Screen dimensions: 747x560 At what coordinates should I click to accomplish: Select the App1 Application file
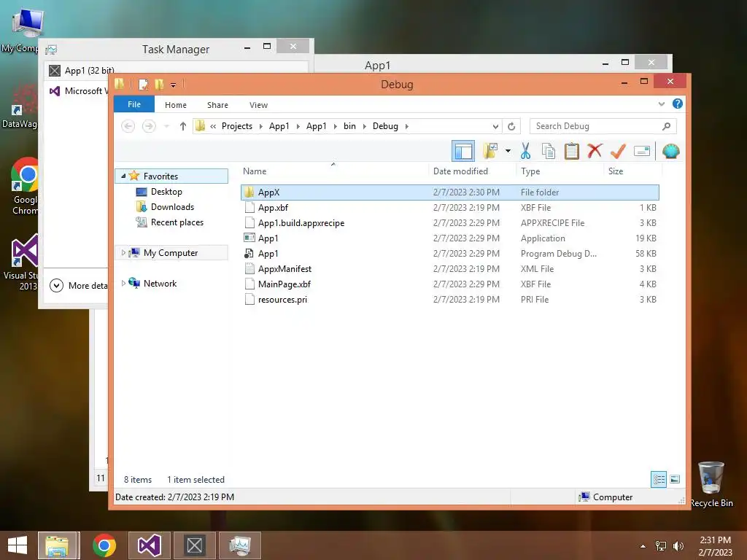pos(449,238)
